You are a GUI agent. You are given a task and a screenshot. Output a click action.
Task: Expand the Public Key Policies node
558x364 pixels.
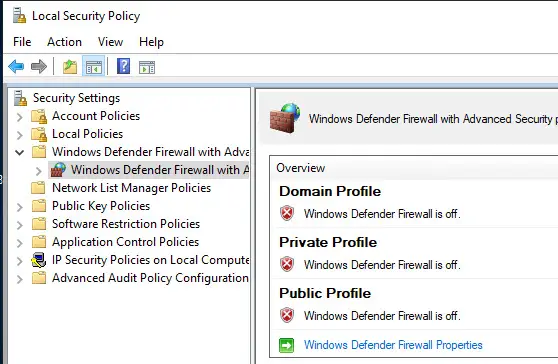point(20,207)
